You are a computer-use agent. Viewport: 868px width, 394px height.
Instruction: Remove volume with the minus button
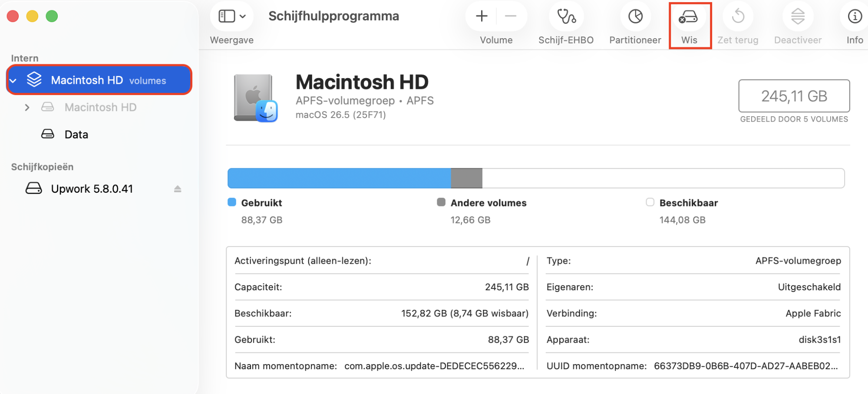coord(511,16)
